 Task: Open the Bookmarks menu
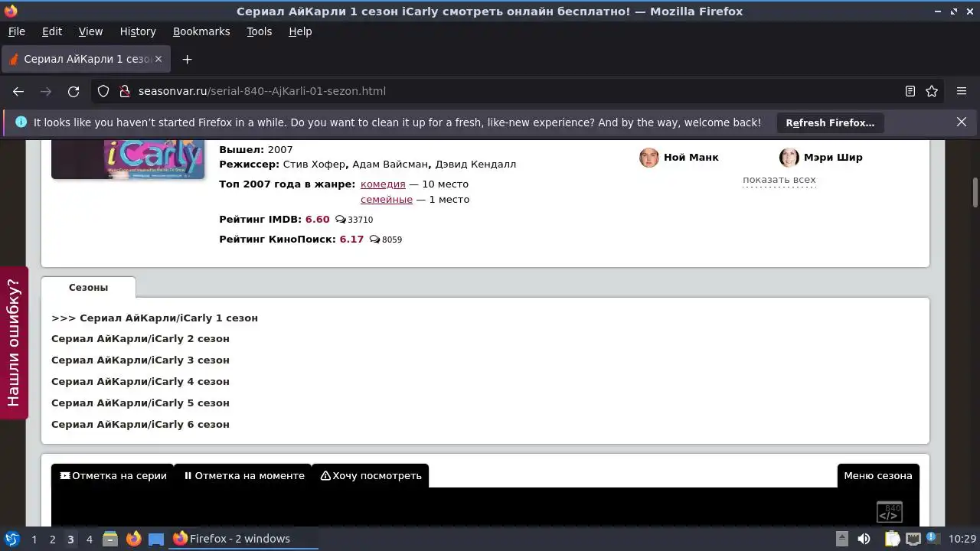(x=201, y=31)
